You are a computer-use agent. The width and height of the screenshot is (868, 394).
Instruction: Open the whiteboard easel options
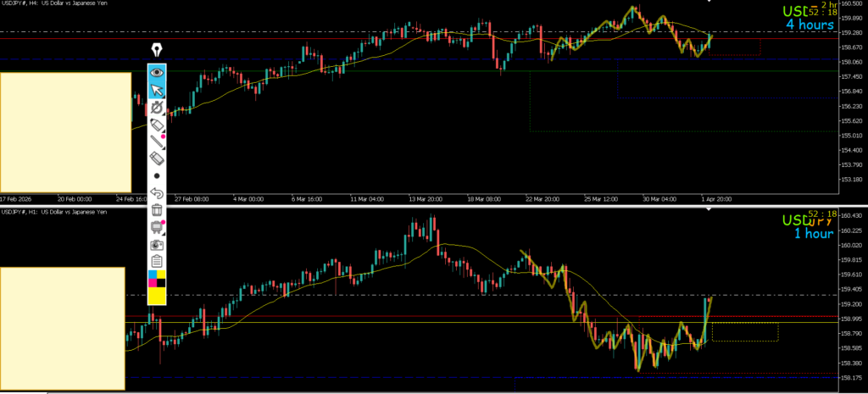157,226
